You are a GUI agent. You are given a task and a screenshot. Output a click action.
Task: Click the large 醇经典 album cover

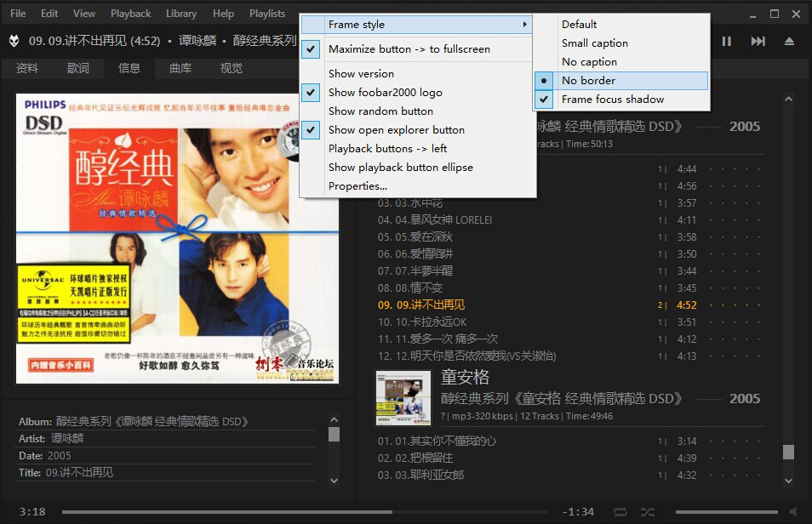178,239
